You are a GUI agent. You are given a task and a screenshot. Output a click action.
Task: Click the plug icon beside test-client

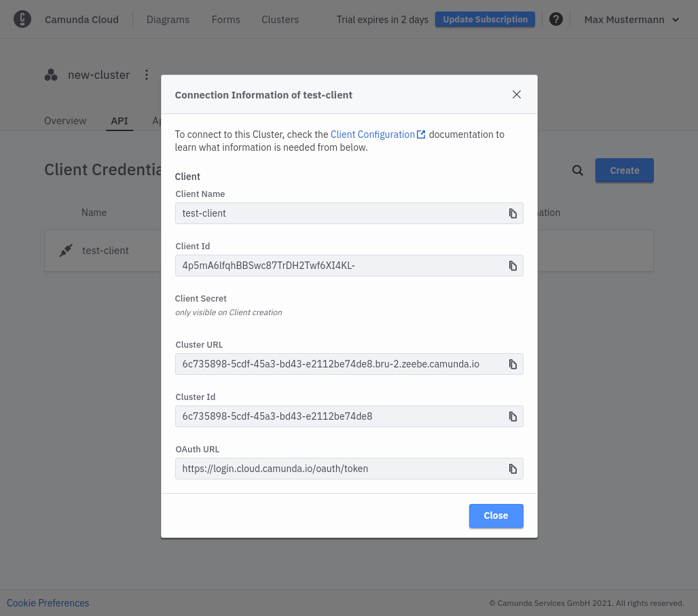point(65,250)
